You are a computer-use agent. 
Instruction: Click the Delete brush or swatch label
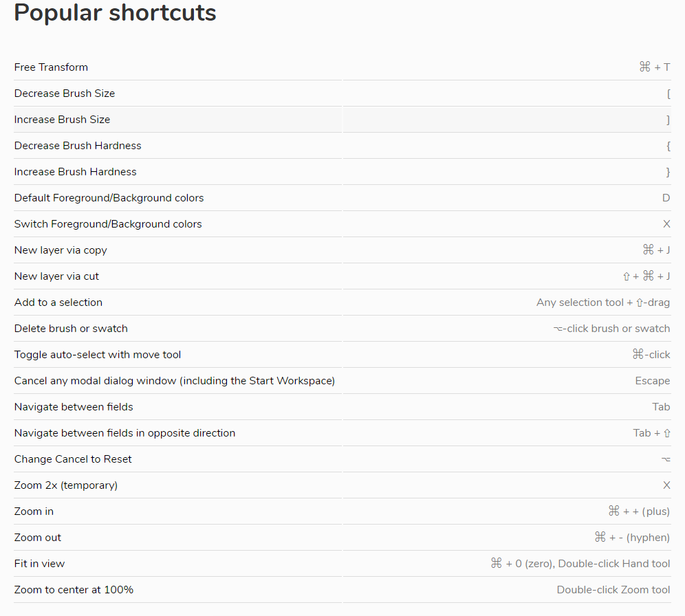coord(71,329)
